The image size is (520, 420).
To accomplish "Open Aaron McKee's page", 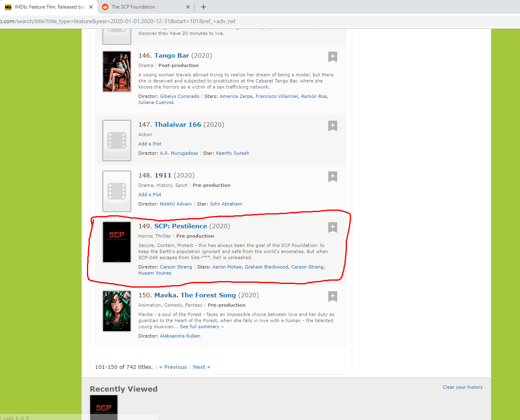I will (x=227, y=267).
